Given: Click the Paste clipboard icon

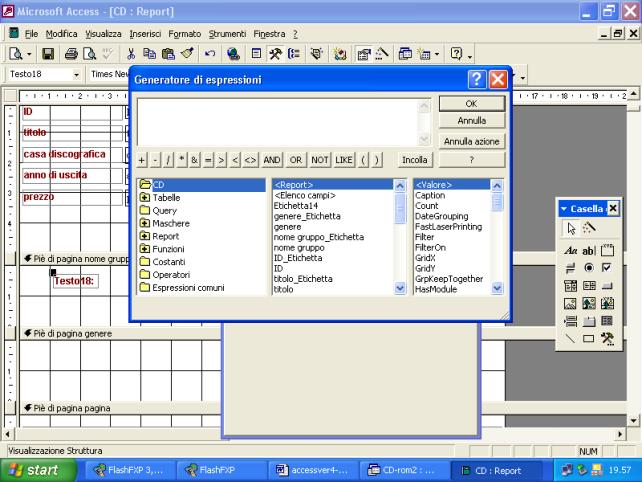Looking at the screenshot, I should [168, 54].
